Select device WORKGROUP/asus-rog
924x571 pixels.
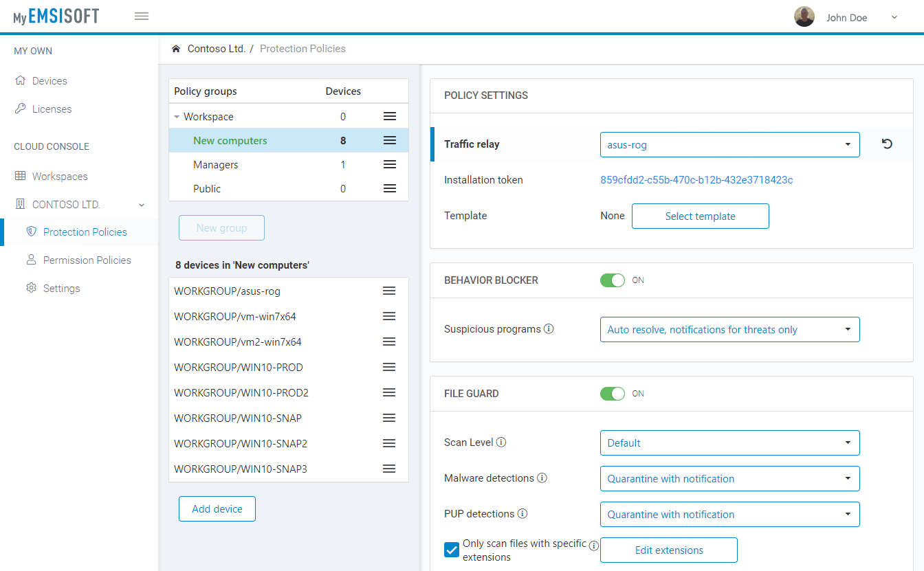[289, 291]
